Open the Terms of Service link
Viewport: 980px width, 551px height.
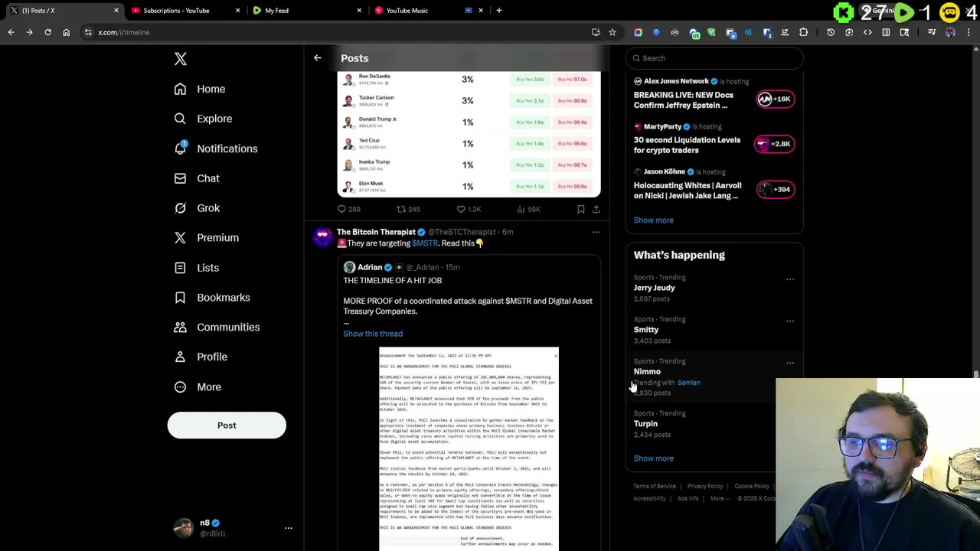[655, 487]
